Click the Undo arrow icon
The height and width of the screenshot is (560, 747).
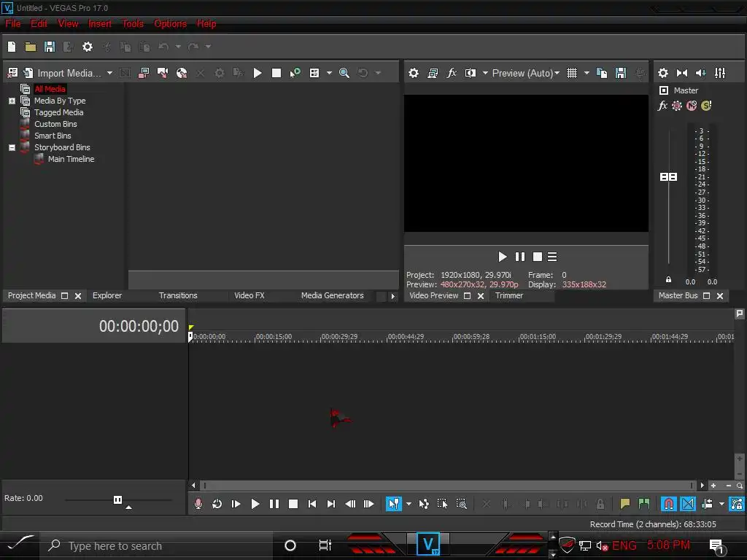click(x=163, y=47)
